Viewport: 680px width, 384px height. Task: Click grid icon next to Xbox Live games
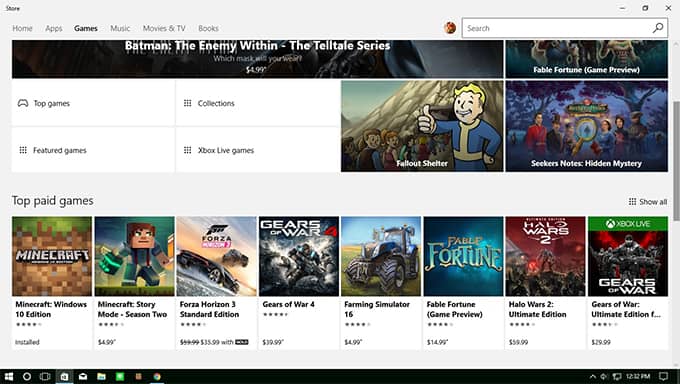click(187, 150)
